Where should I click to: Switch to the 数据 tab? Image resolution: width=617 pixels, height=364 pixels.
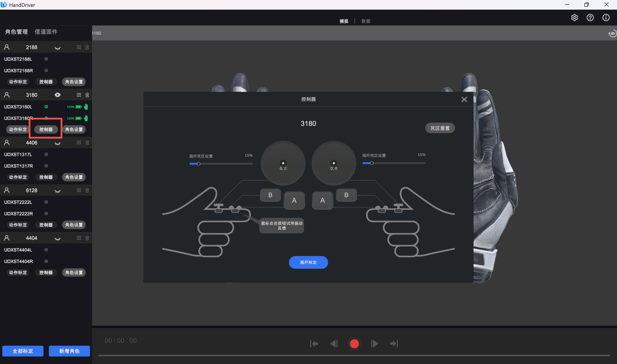click(365, 21)
